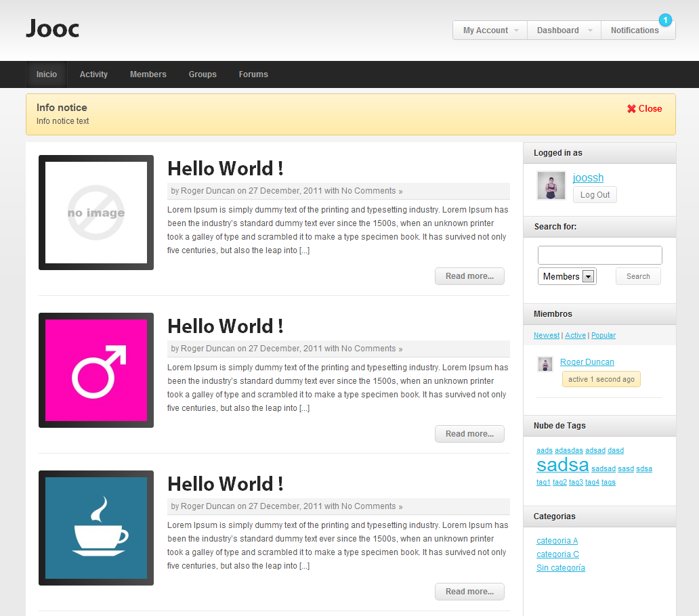Select the Groups navigation item
Viewport: 699px width, 616px height.
(203, 74)
